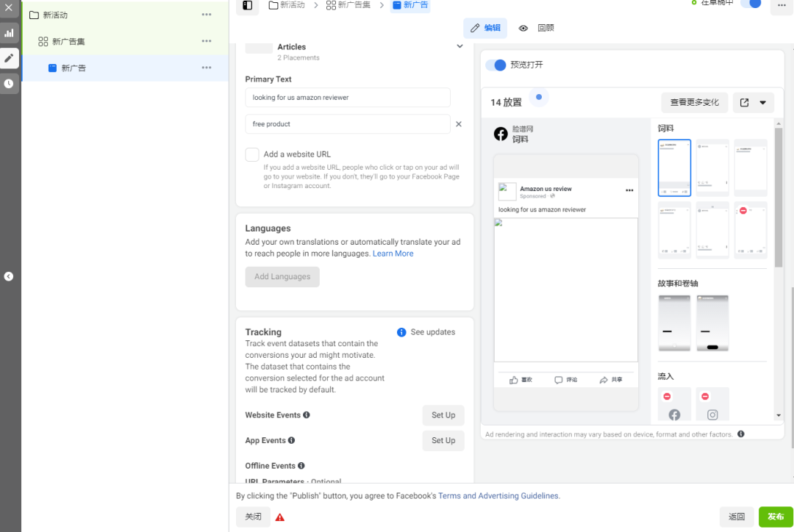Click the Website Events info icon

(x=307, y=415)
